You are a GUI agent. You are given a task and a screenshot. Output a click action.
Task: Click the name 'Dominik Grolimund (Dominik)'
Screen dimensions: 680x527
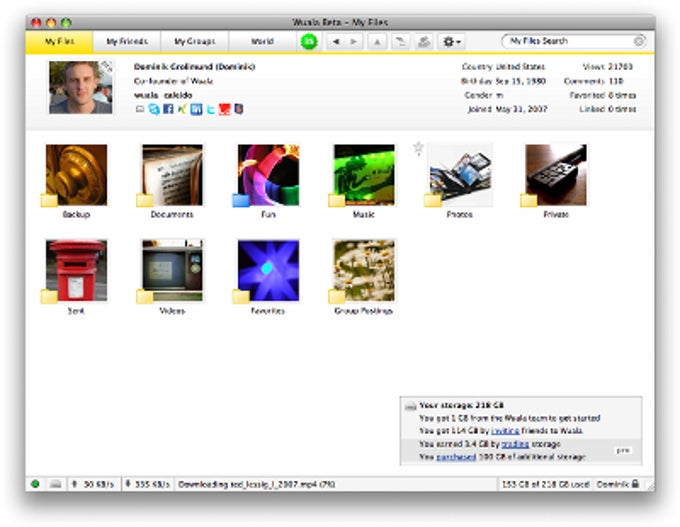(194, 66)
